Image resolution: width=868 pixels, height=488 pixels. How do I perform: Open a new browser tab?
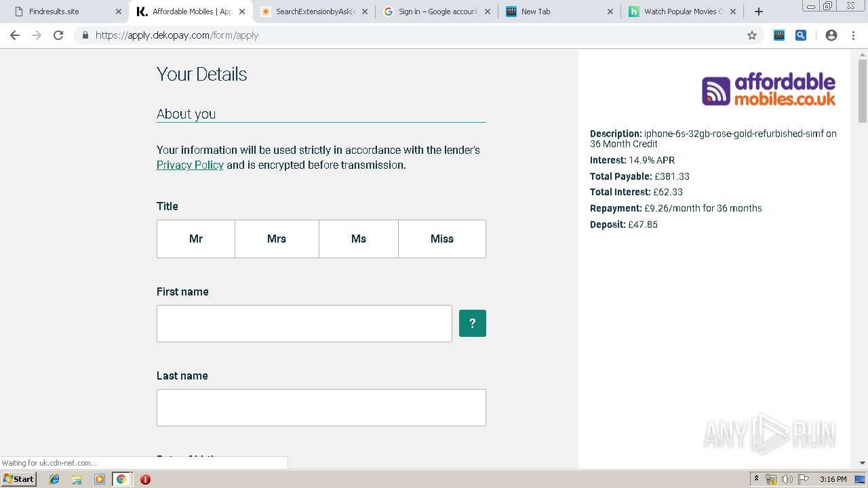[759, 12]
